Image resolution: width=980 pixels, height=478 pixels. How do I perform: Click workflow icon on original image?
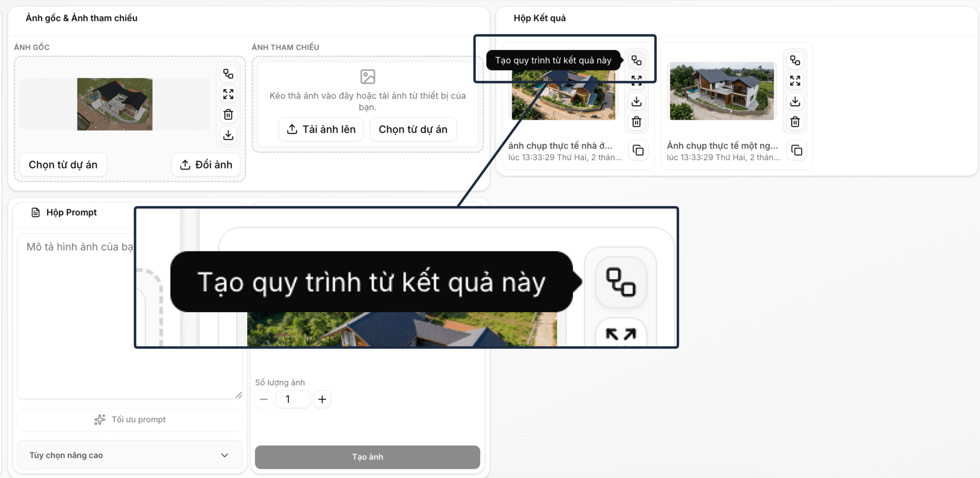228,74
